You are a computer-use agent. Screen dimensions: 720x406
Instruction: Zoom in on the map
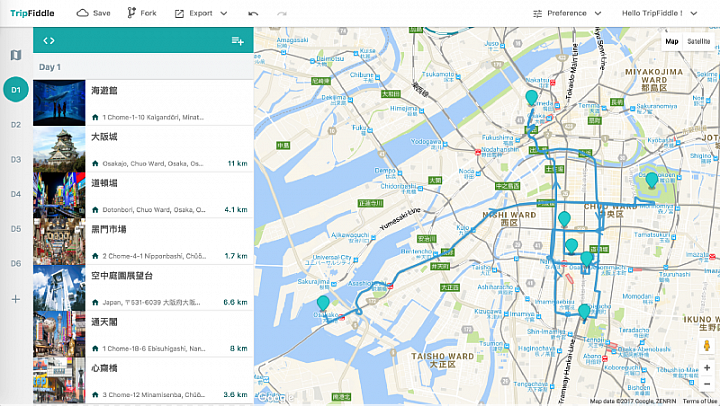(x=707, y=367)
